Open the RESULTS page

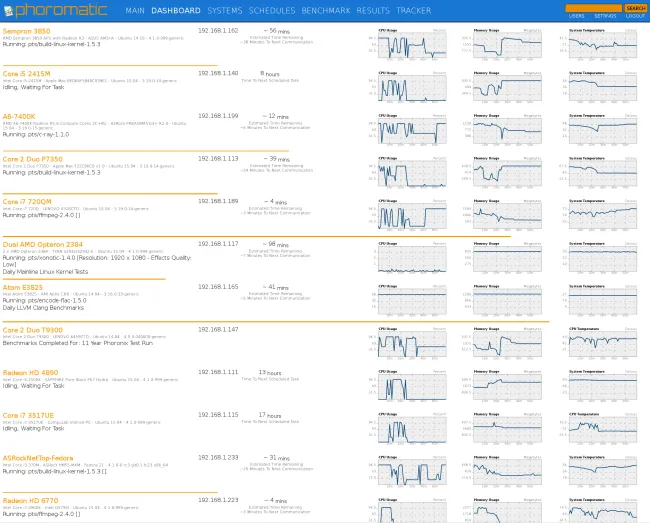pos(373,11)
